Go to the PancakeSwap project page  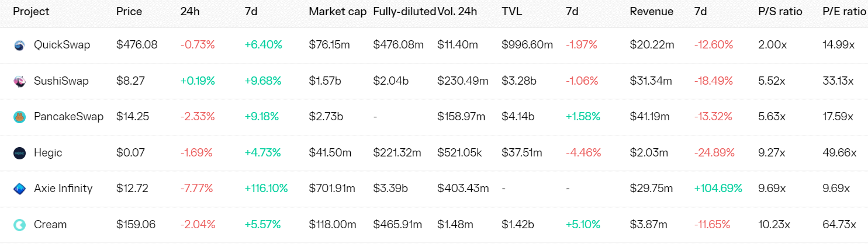(68, 117)
